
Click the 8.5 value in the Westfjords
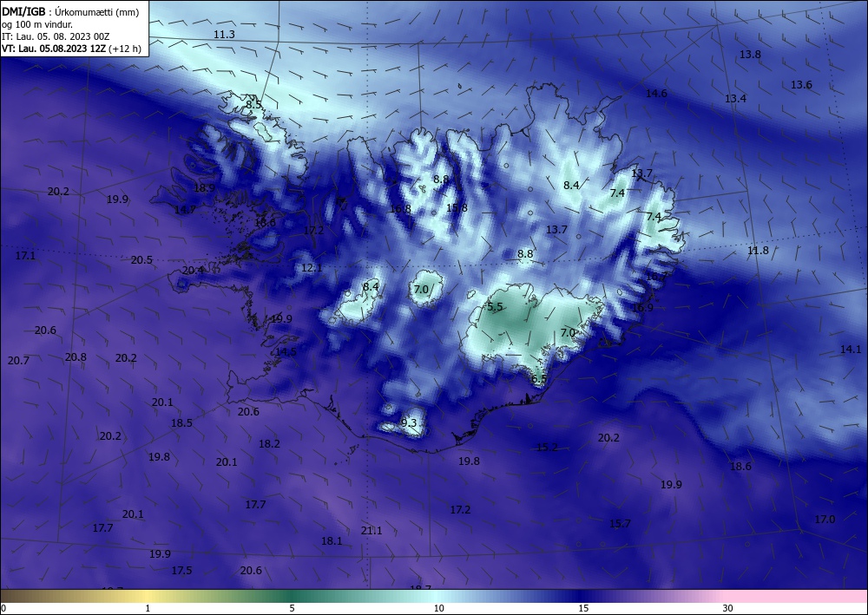click(253, 104)
